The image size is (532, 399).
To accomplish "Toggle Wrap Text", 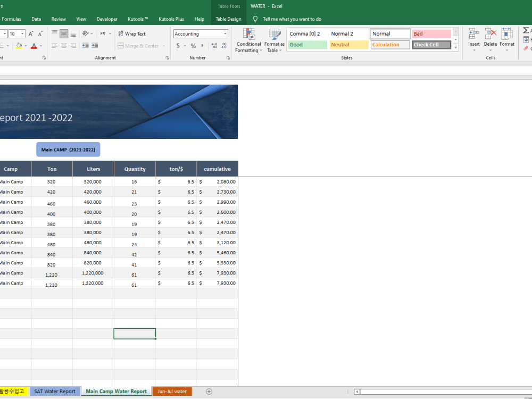I will (132, 34).
